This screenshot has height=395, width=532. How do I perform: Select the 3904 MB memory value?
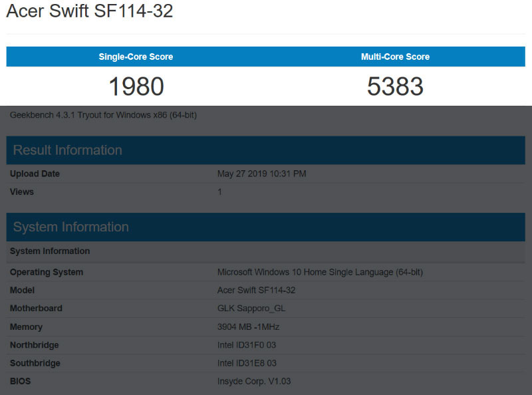(x=249, y=327)
